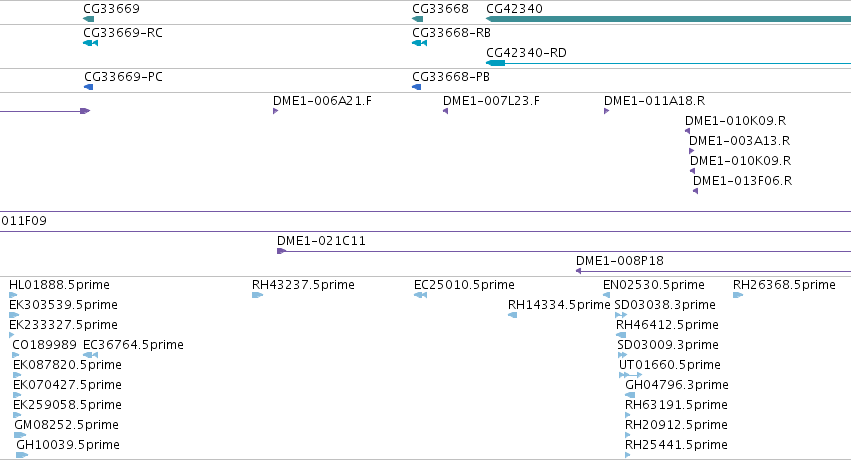Select the CG33669 gene label
The height and width of the screenshot is (460, 851).
[x=111, y=9]
